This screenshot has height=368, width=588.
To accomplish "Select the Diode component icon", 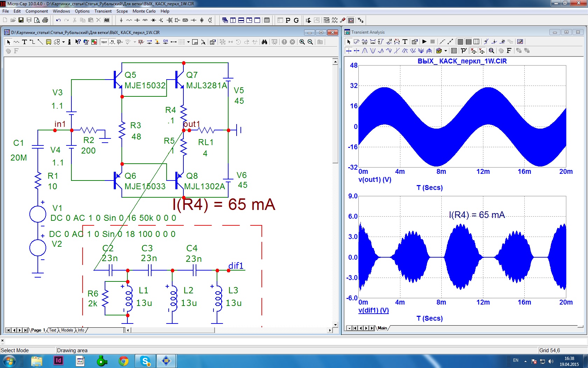I will [153, 20].
